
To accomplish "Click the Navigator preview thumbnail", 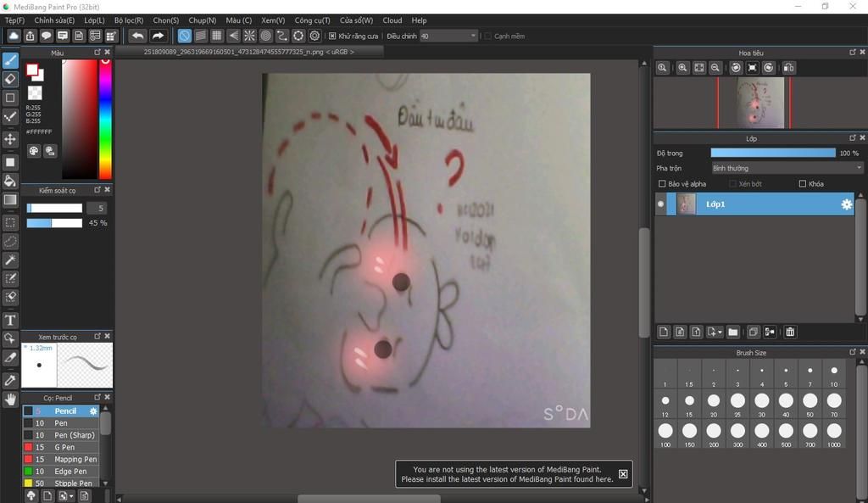I will click(759, 103).
